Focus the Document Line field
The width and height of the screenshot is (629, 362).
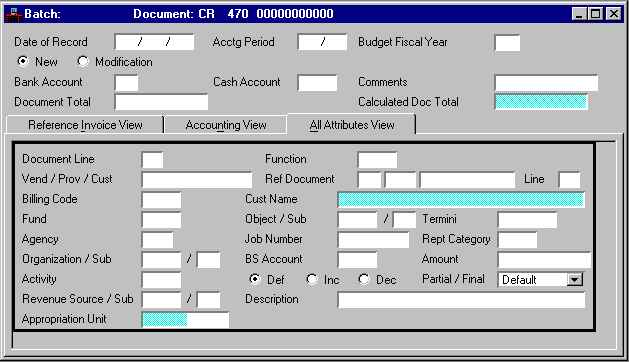coord(152,160)
